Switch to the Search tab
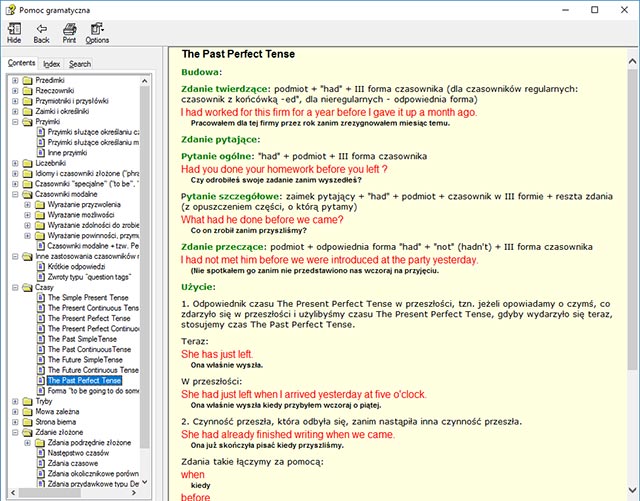This screenshot has height=501, width=640. 80,64
